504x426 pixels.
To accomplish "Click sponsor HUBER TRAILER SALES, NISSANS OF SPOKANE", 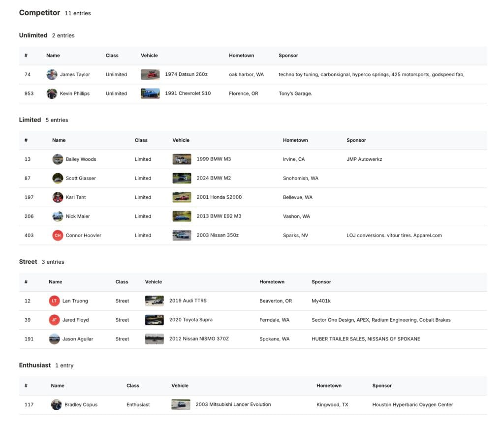I will pos(366,339).
